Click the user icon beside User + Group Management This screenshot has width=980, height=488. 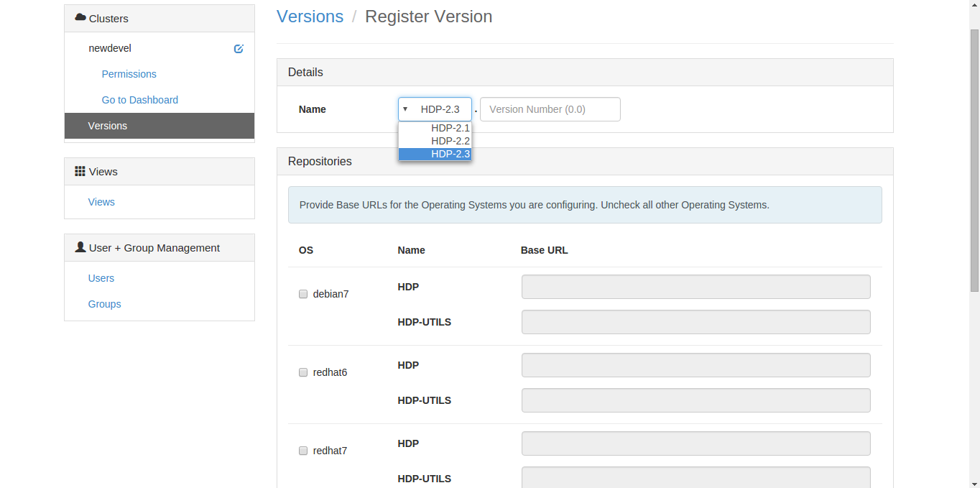(x=80, y=247)
